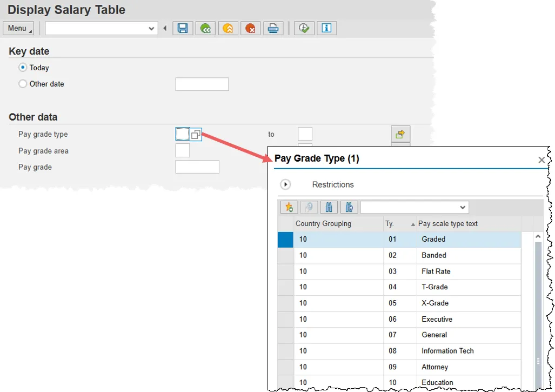Click in the Other date input field
This screenshot has width=555, height=392.
[x=202, y=84]
